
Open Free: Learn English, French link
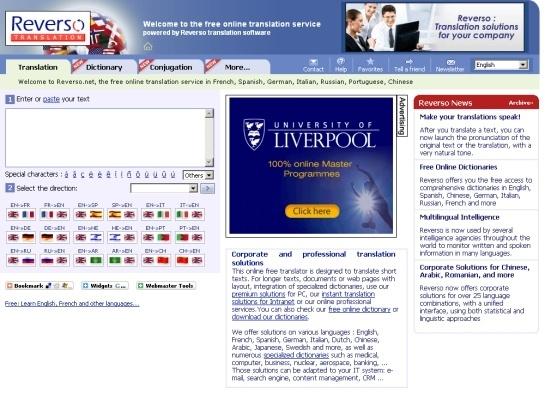(x=72, y=303)
